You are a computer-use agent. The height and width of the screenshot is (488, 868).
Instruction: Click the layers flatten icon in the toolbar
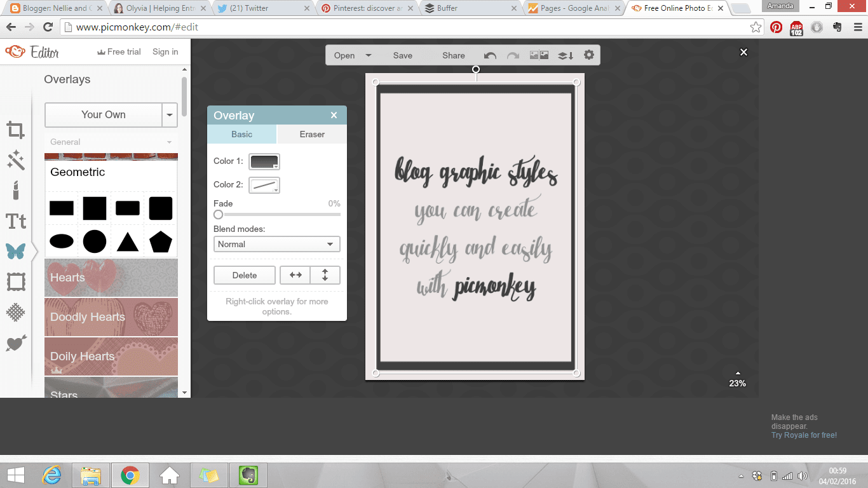point(566,55)
